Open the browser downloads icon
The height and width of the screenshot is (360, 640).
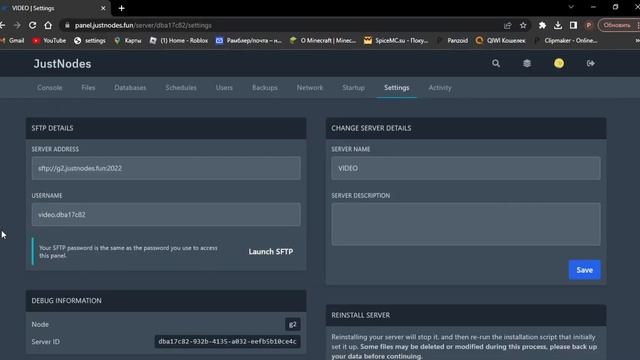pos(558,25)
